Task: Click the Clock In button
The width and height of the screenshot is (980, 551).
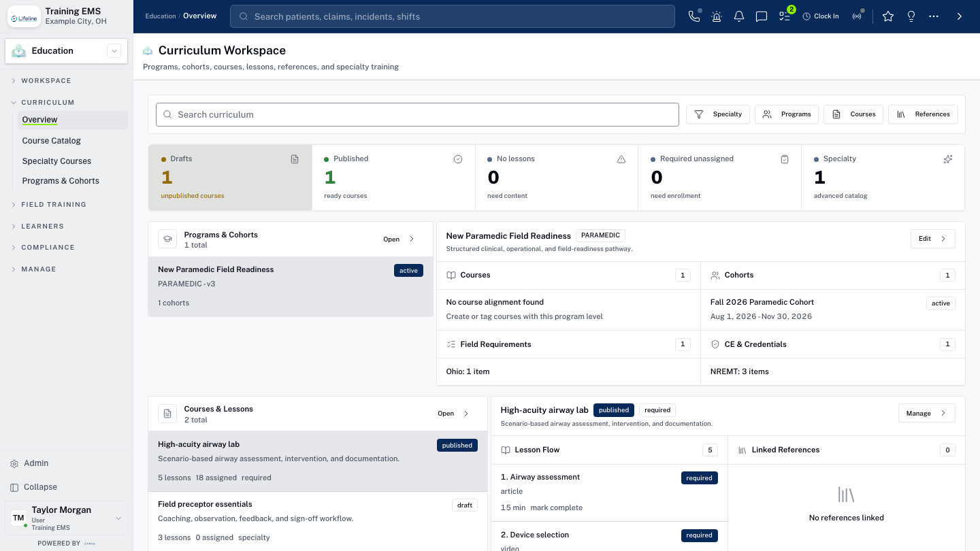Action: (x=821, y=16)
